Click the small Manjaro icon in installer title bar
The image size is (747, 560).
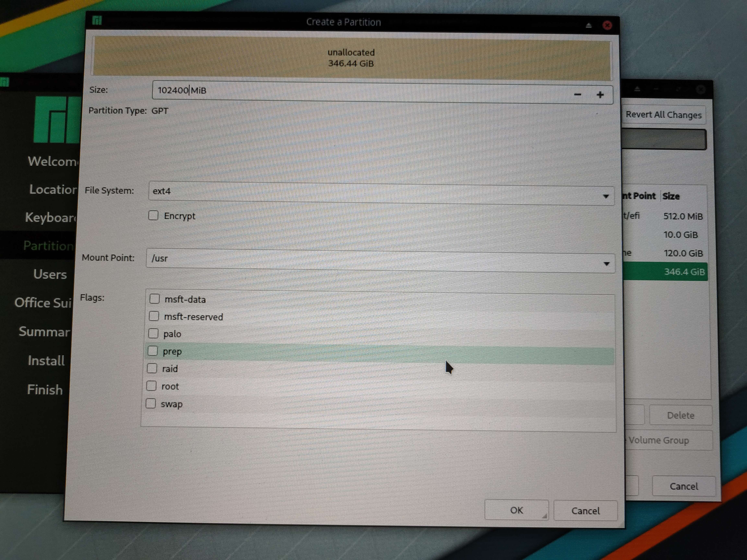point(5,82)
